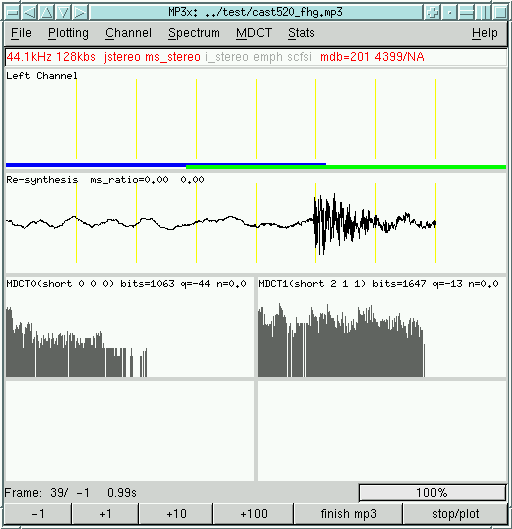Jump ahead with +100 button
The height and width of the screenshot is (529, 512).
tap(254, 514)
